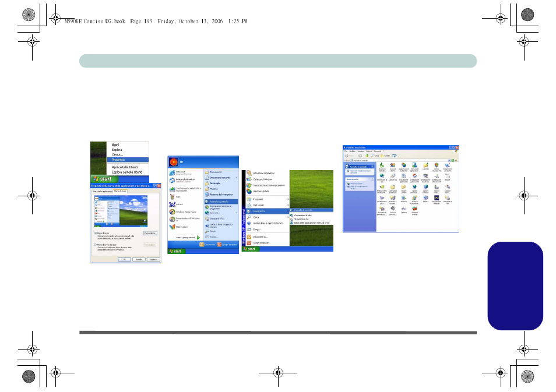Switch to the 'Barra delle applicazioni' tab
This screenshot has height=392, width=556.
coord(101,191)
